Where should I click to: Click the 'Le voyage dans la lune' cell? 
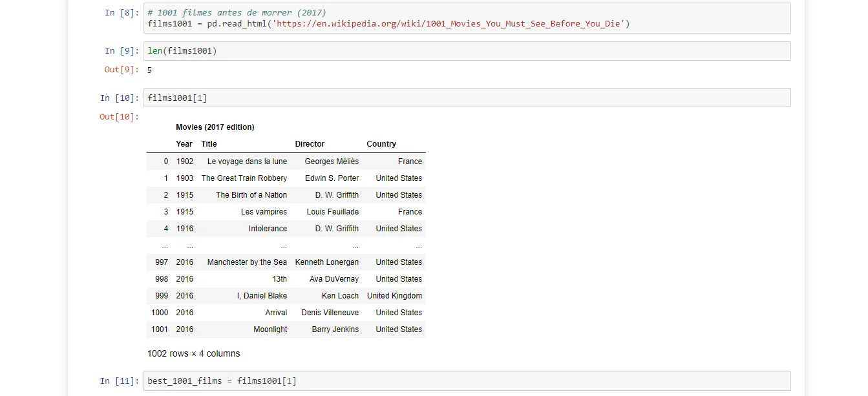247,162
